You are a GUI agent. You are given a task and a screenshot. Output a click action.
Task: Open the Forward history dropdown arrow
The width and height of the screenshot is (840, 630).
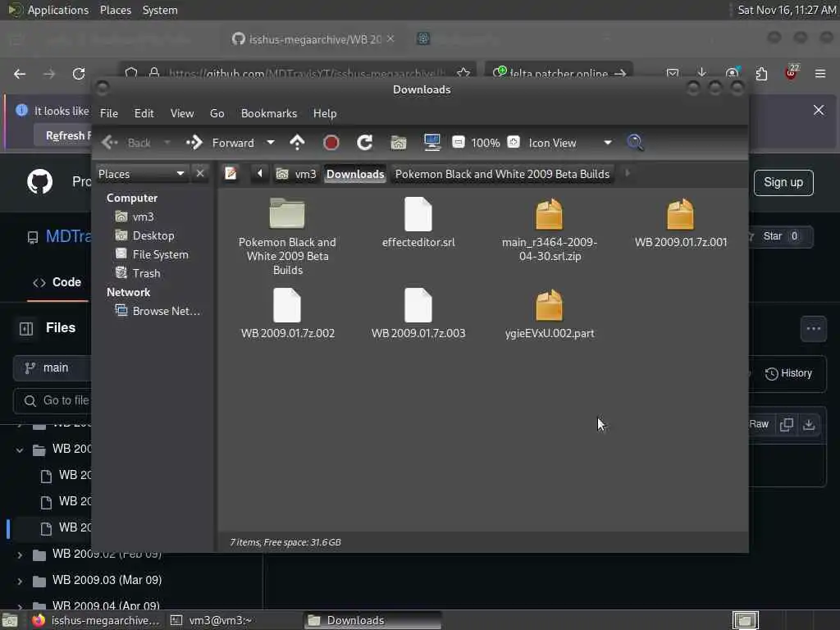coord(271,143)
